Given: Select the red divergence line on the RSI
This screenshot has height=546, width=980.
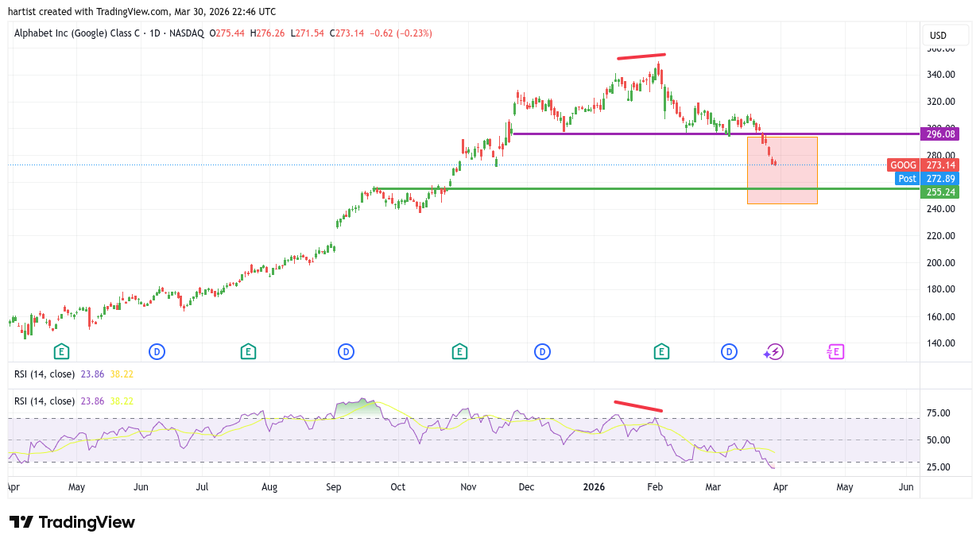Looking at the screenshot, I should 638,407.
